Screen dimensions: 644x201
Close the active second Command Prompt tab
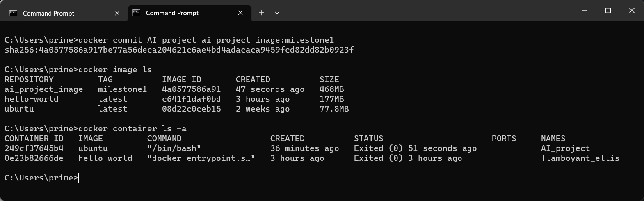pyautogui.click(x=240, y=13)
